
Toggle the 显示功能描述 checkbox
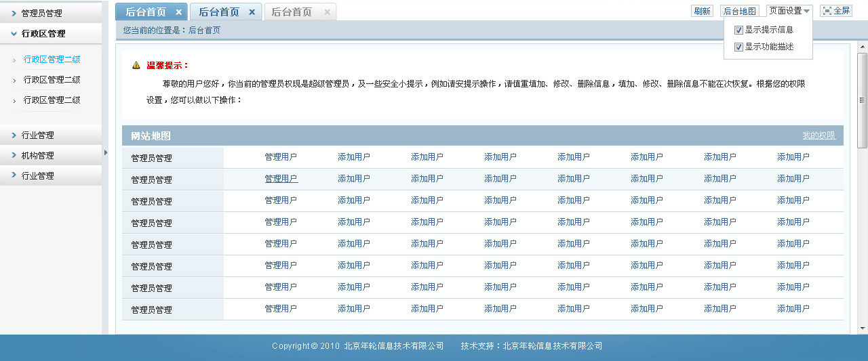point(738,47)
